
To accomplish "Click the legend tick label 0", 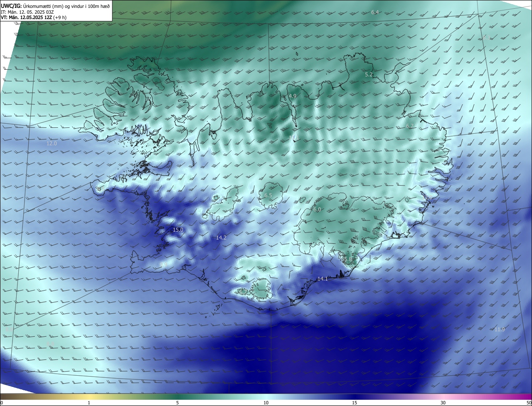I will (x=2, y=403).
